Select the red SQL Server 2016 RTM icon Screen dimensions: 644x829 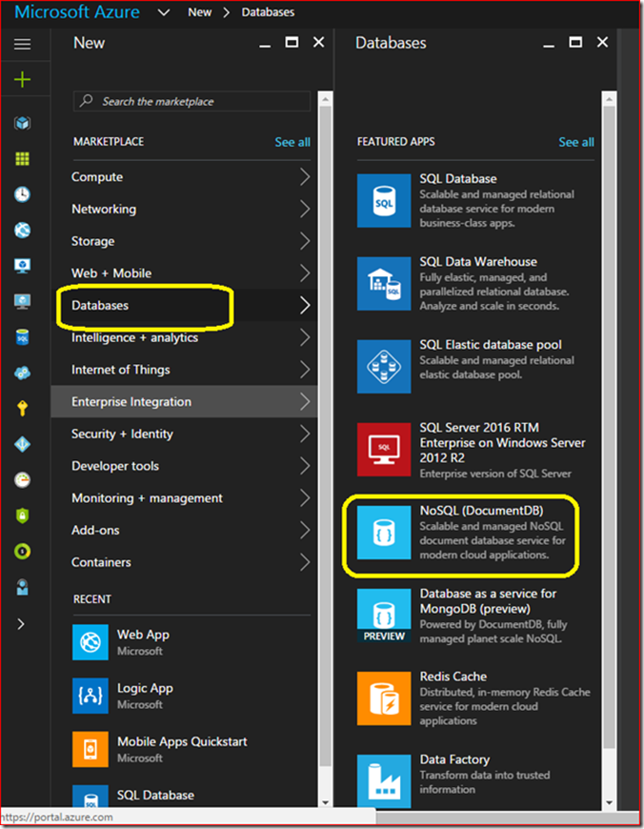384,450
